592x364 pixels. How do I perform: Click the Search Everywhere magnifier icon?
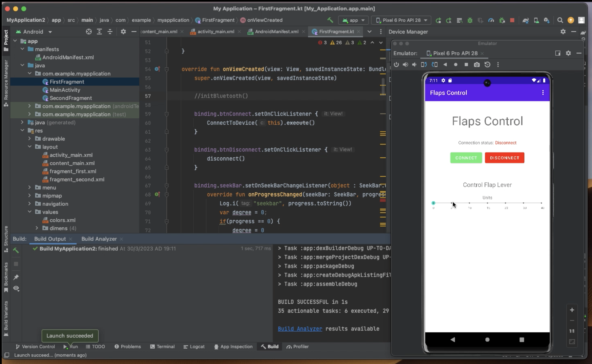click(560, 20)
